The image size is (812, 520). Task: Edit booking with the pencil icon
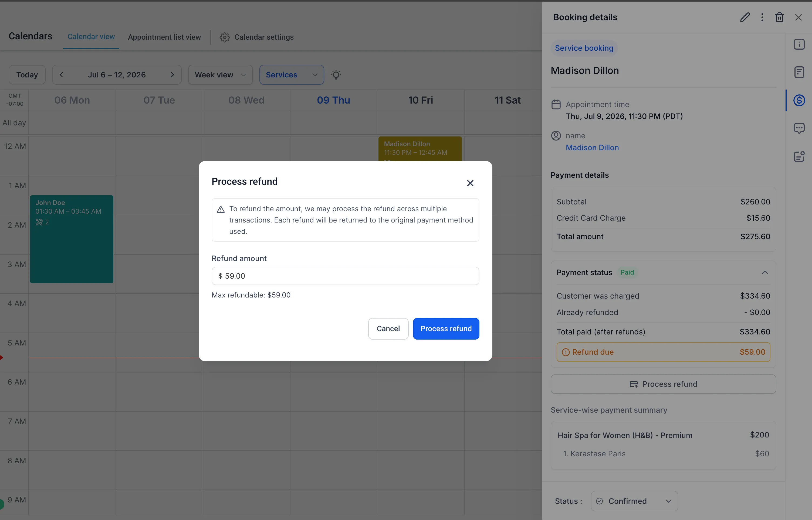coord(745,17)
